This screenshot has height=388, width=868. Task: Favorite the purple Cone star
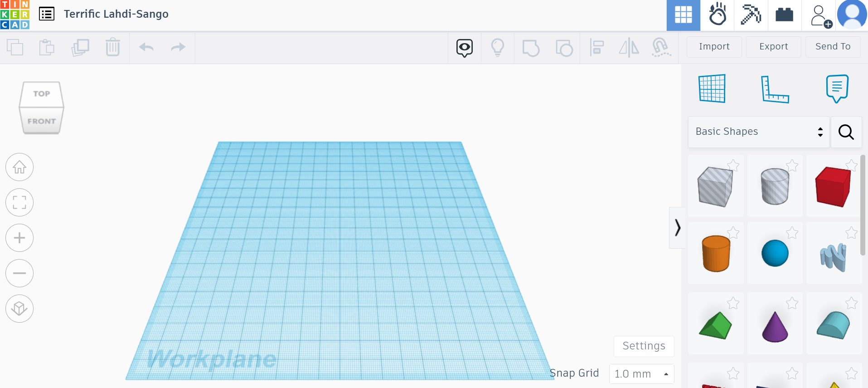(x=792, y=303)
